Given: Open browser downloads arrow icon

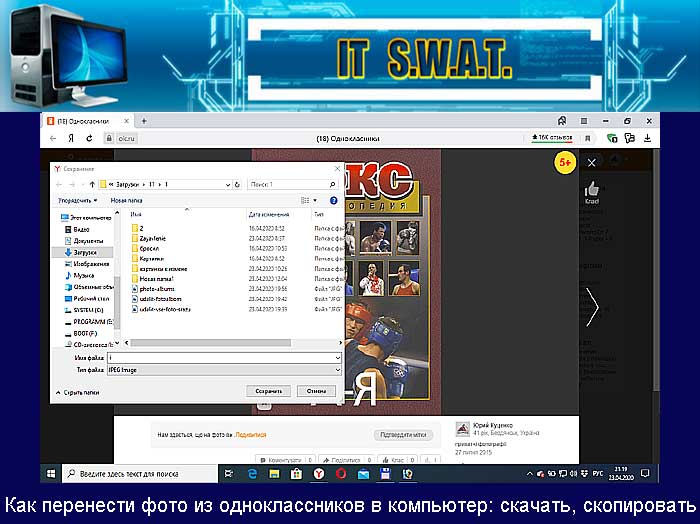Looking at the screenshot, I should pos(647,138).
